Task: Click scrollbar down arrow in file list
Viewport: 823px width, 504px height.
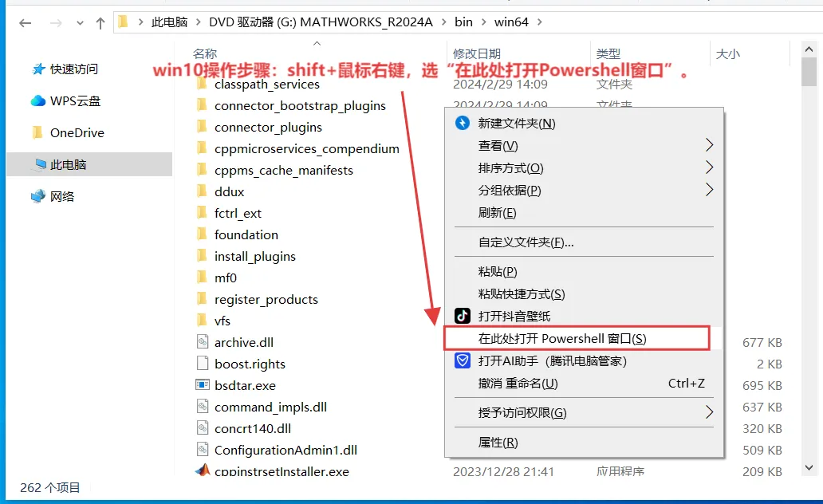Action: point(809,467)
